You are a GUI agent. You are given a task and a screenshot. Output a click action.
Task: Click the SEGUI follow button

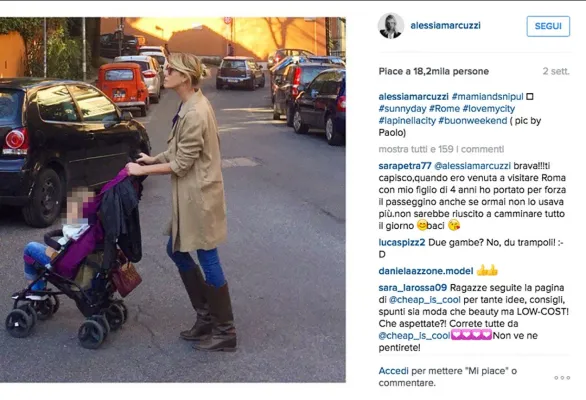(548, 26)
